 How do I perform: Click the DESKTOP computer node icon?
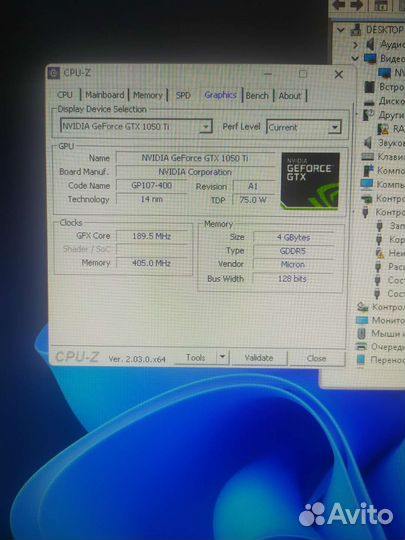[x=356, y=30]
